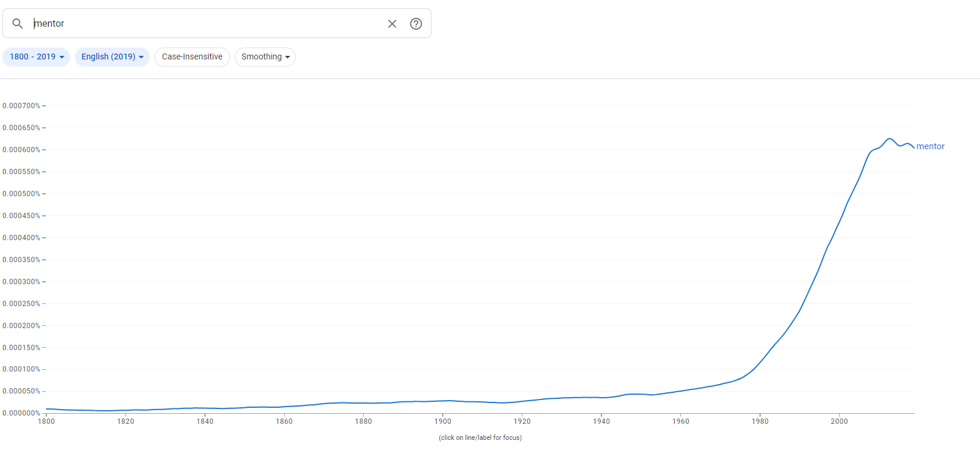Select the 2000 x-axis year label
The width and height of the screenshot is (980, 450).
tap(839, 421)
